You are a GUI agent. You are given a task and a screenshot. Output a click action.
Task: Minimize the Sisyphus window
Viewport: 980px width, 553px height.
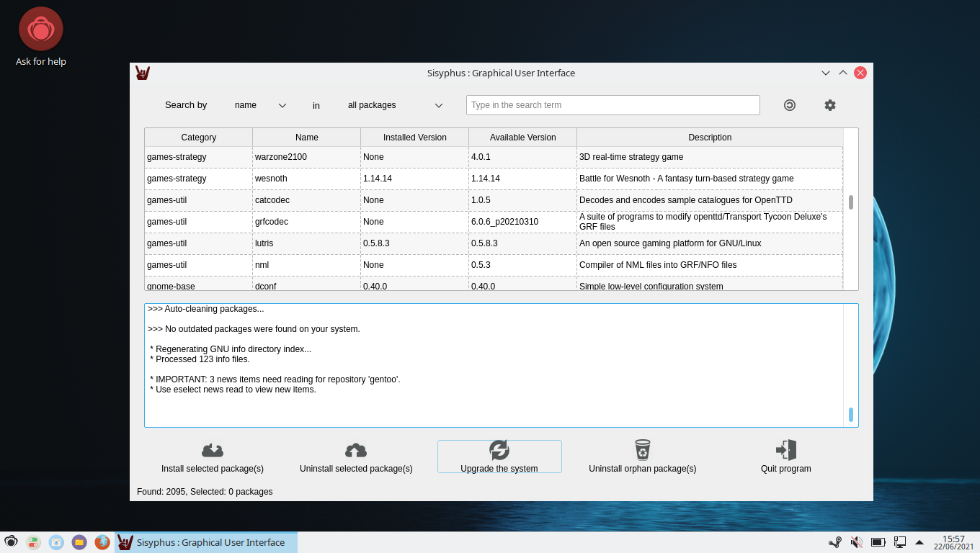[826, 73]
